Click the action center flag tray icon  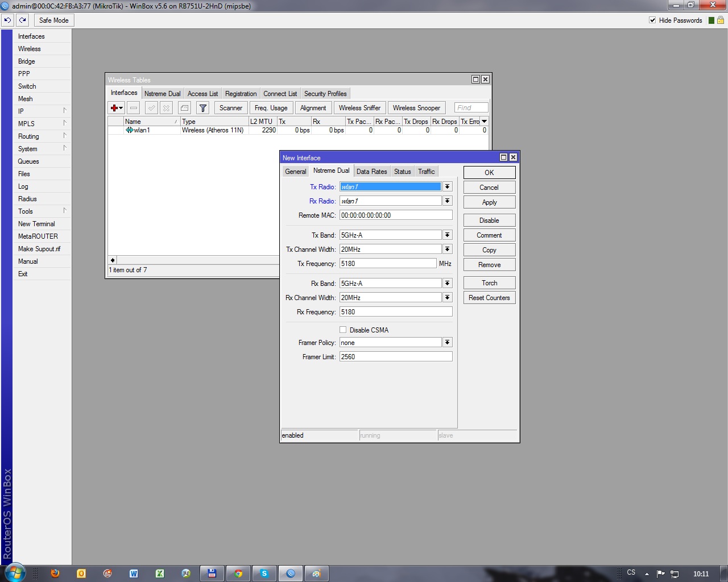pos(660,573)
